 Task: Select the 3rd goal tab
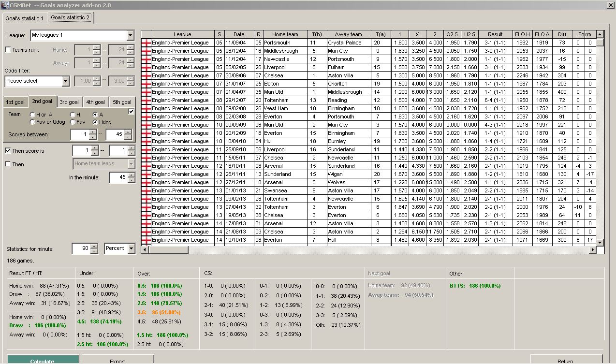69,102
